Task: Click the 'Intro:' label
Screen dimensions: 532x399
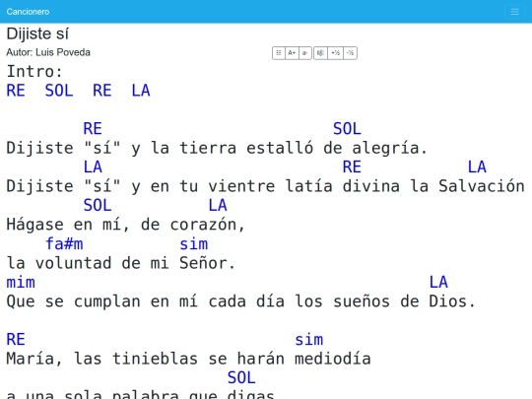Action: (x=34, y=72)
